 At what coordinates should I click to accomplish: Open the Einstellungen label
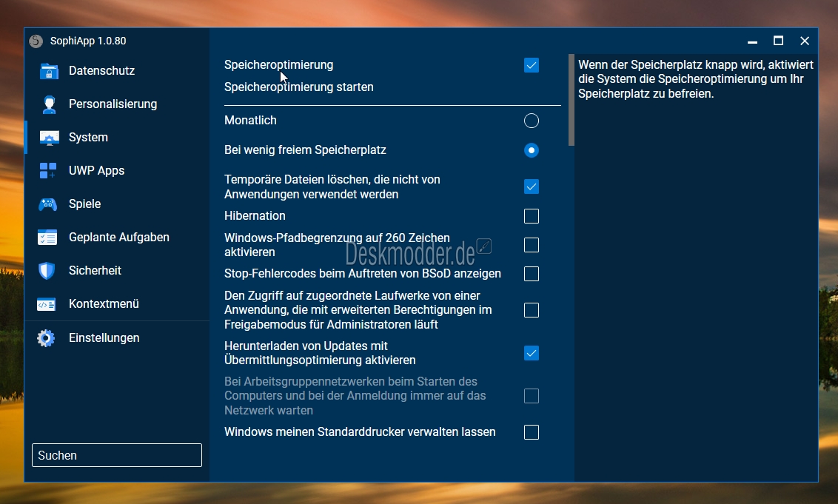pyautogui.click(x=104, y=337)
